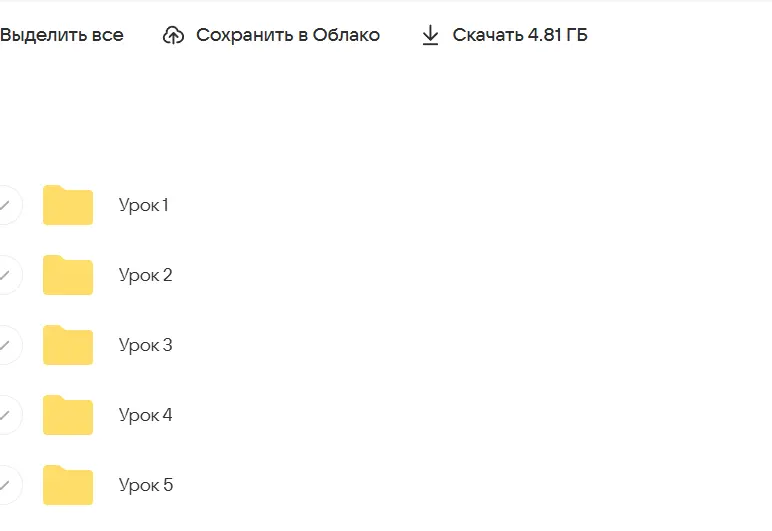
Task: Select the Урок 2 row checkbox
Action: click(6, 275)
